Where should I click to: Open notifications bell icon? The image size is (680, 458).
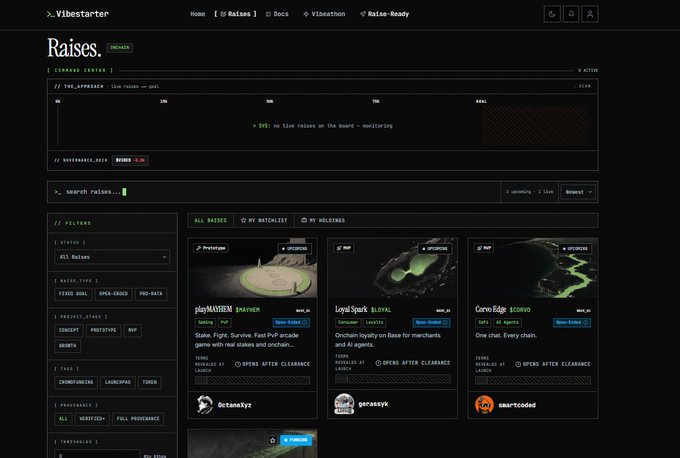coord(571,14)
